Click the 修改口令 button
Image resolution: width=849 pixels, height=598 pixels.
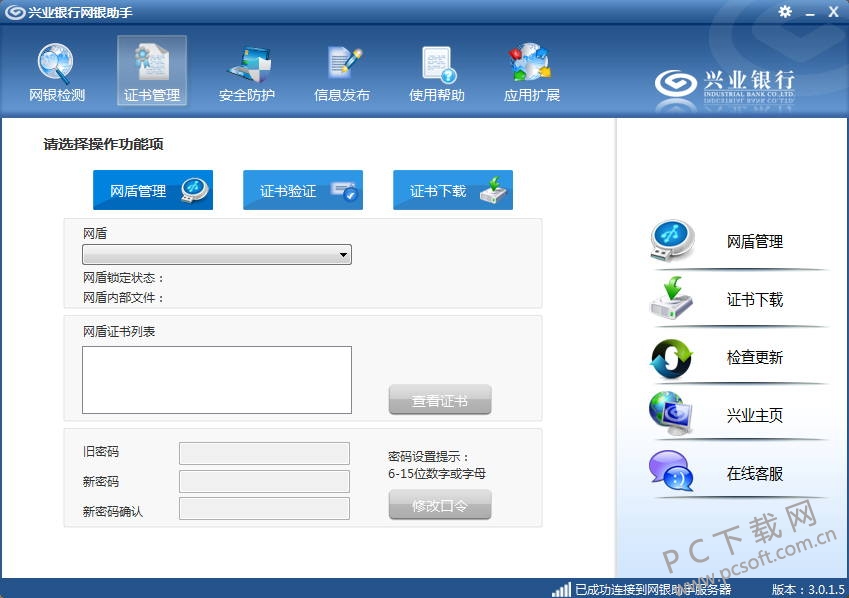click(440, 505)
